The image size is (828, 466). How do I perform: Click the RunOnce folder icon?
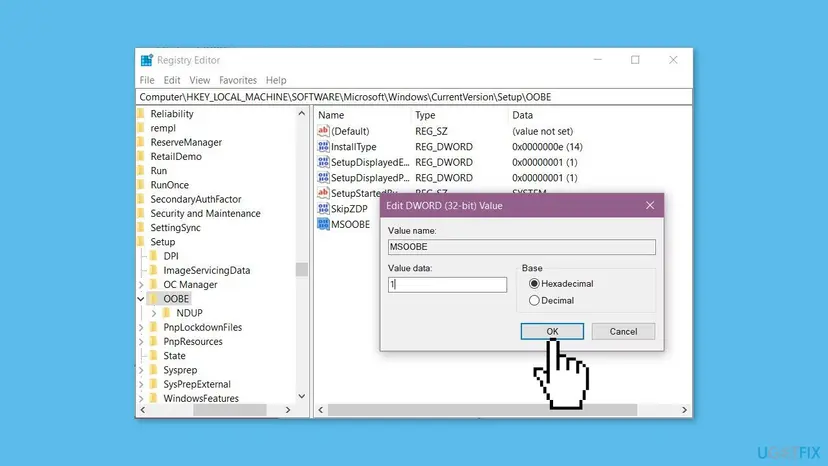tap(140, 185)
